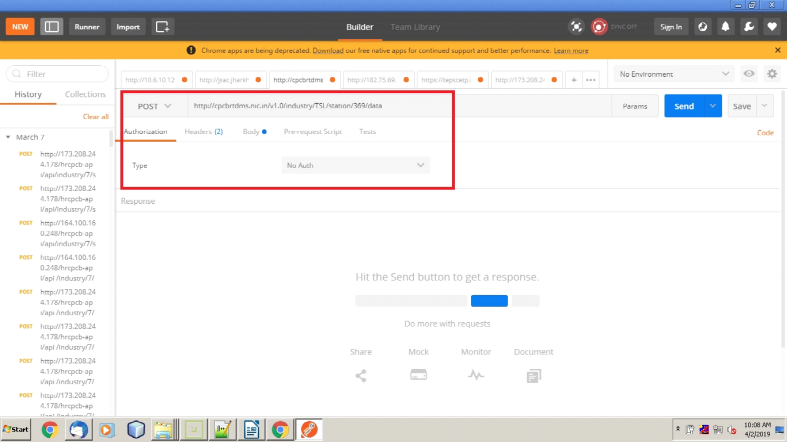787x443 pixels.
Task: Open the Send options dropdown arrow
Action: [x=713, y=106]
